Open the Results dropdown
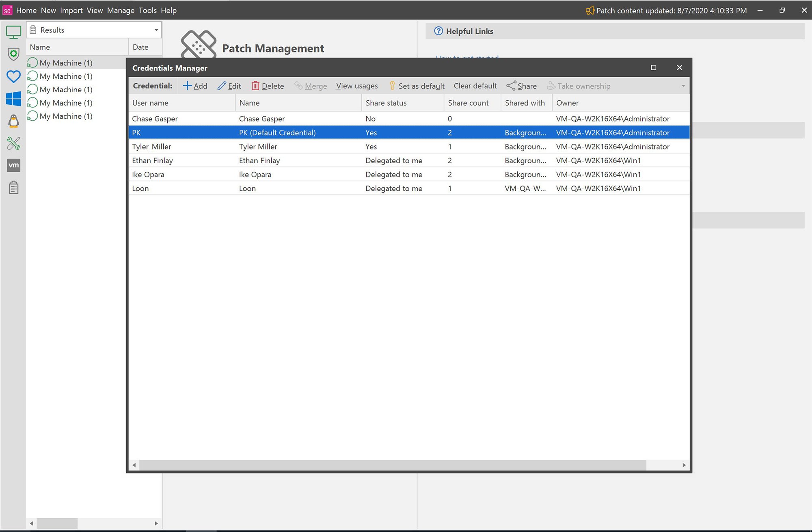Image resolution: width=812 pixels, height=532 pixels. 156,30
